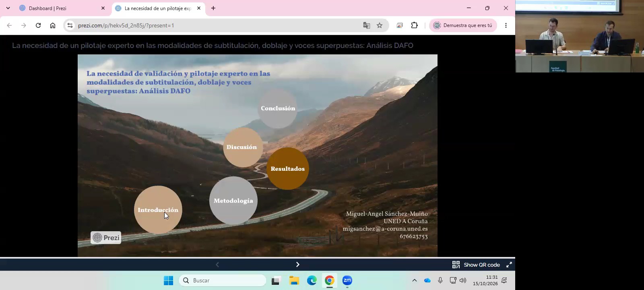Open Zoom from the taskbar
This screenshot has width=644, height=290.
click(x=347, y=280)
